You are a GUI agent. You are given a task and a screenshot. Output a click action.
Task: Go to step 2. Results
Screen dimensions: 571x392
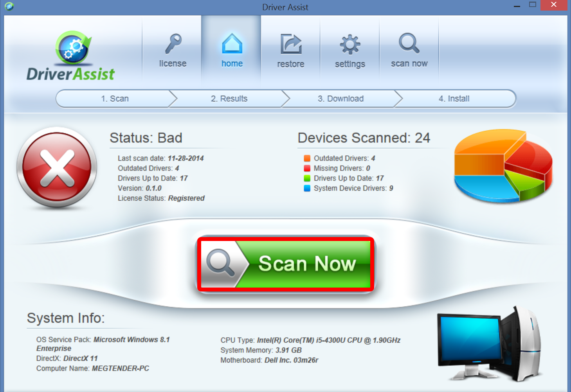229,99
